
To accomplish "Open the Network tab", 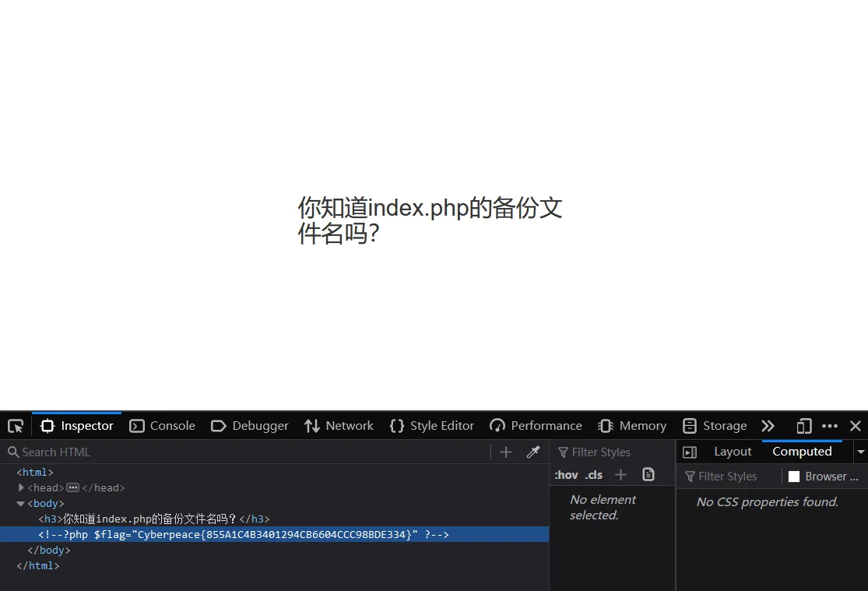I will point(339,426).
